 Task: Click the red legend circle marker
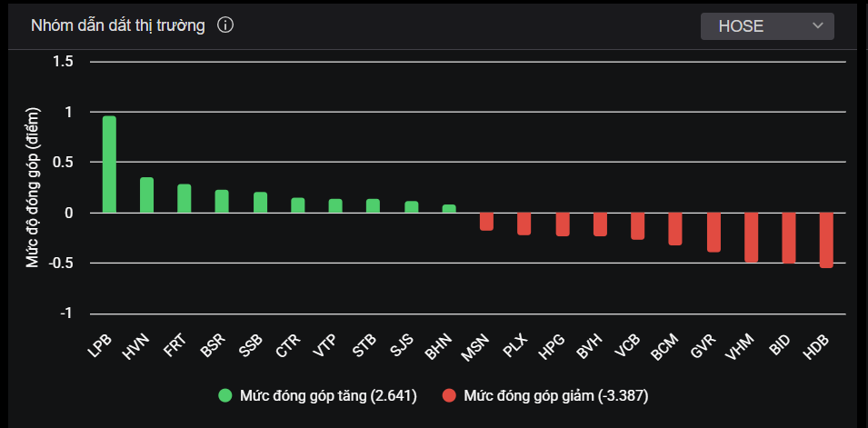(448, 395)
